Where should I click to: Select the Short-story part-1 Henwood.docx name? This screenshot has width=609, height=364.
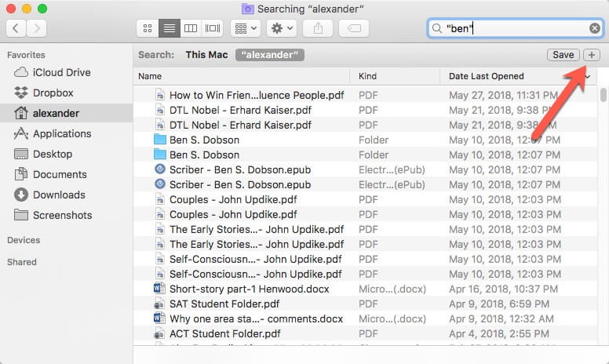249,289
